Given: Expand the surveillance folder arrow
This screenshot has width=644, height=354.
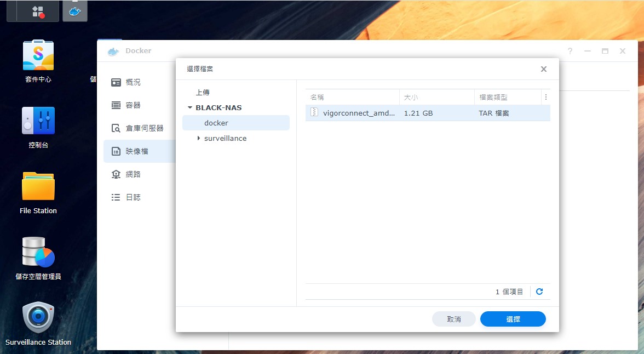Looking at the screenshot, I should click(x=198, y=139).
